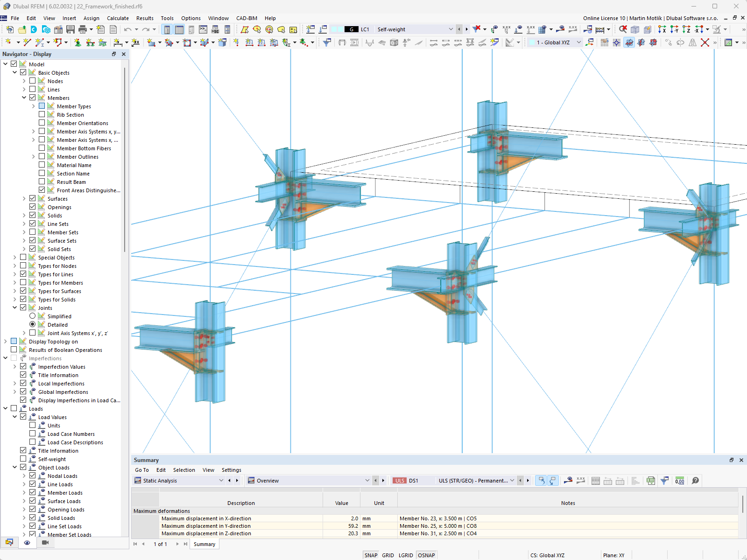This screenshot has width=747, height=560.
Task: Open the Results menu
Action: tap(145, 18)
